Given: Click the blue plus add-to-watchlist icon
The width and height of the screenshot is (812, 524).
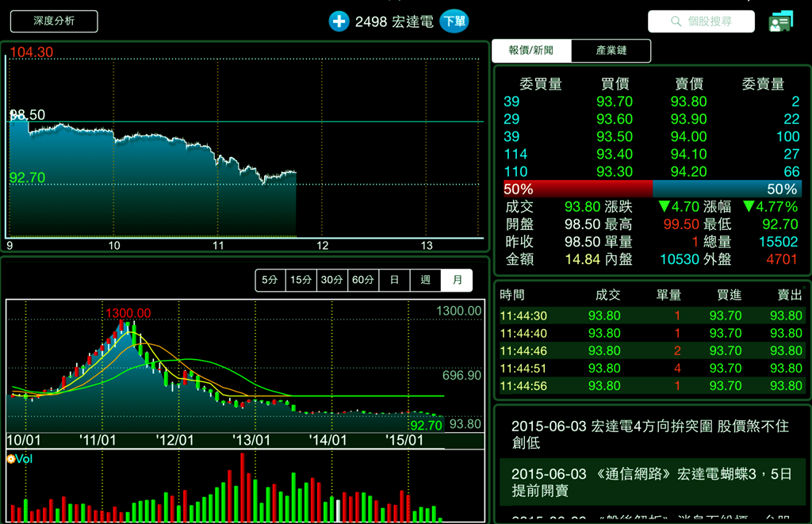Looking at the screenshot, I should (339, 21).
